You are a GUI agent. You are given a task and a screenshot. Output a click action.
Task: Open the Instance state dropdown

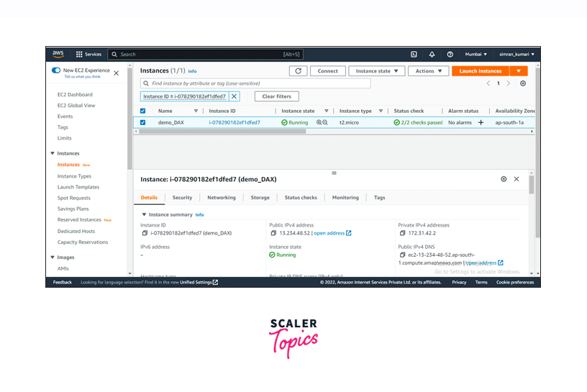[376, 71]
